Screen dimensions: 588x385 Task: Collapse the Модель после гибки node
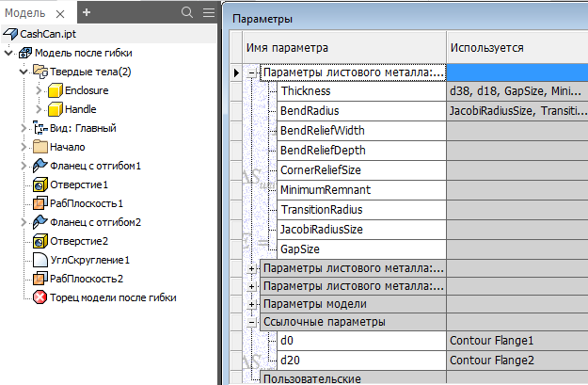9,53
